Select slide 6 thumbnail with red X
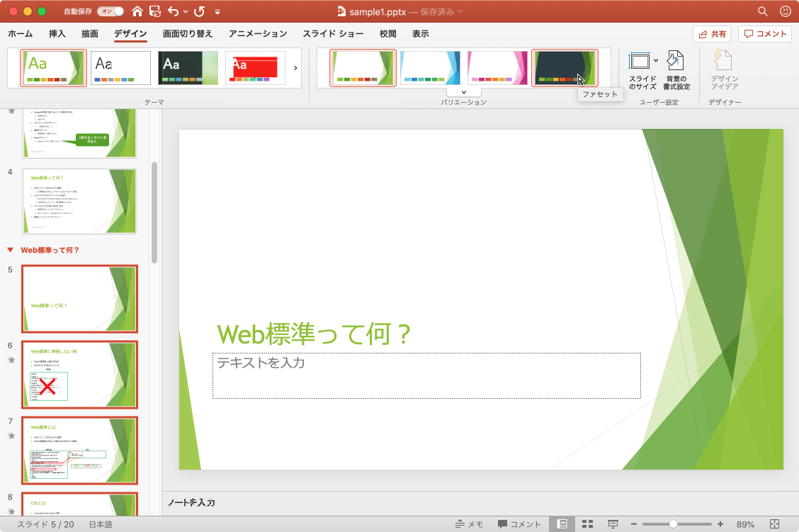The height and width of the screenshot is (532, 799). 79,375
